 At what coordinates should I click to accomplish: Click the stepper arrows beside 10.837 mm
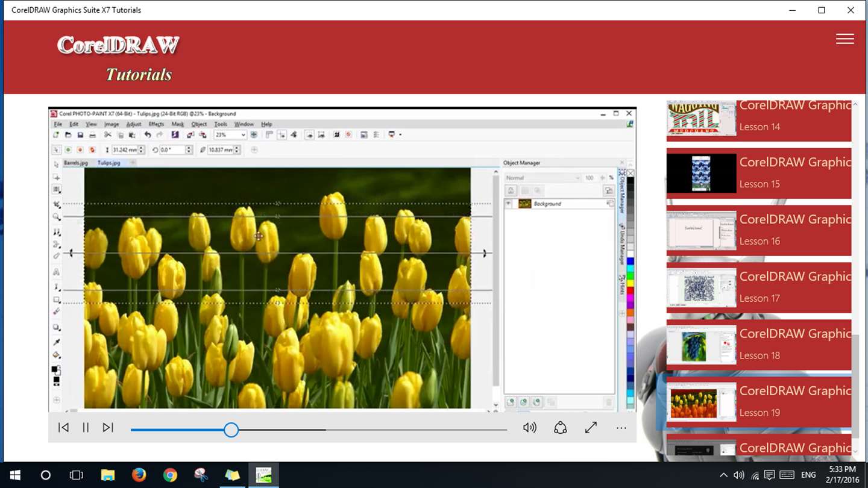click(237, 149)
